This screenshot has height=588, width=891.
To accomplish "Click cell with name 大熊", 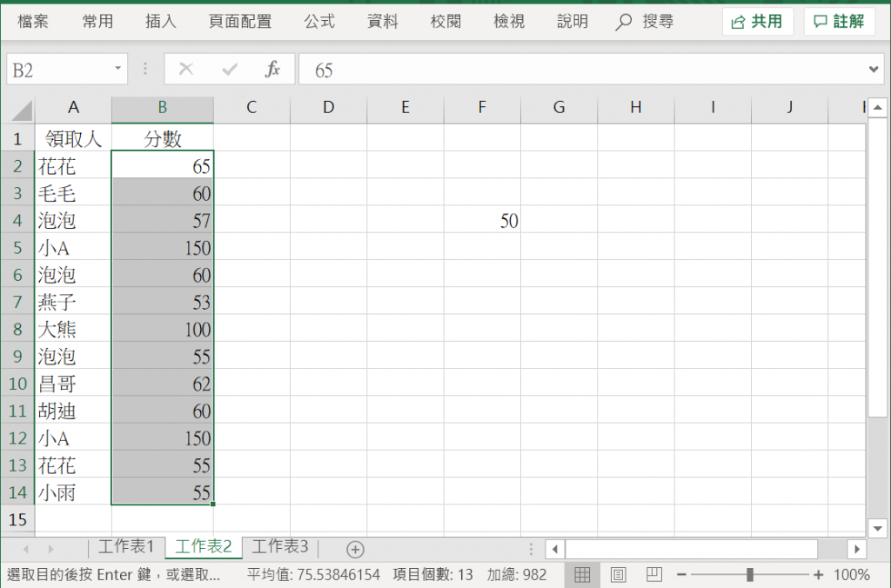I will [x=73, y=329].
